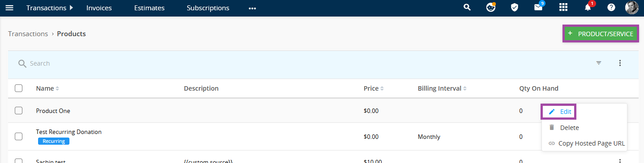Open the hamburger main menu
The height and width of the screenshot is (163, 644).
[x=9, y=8]
